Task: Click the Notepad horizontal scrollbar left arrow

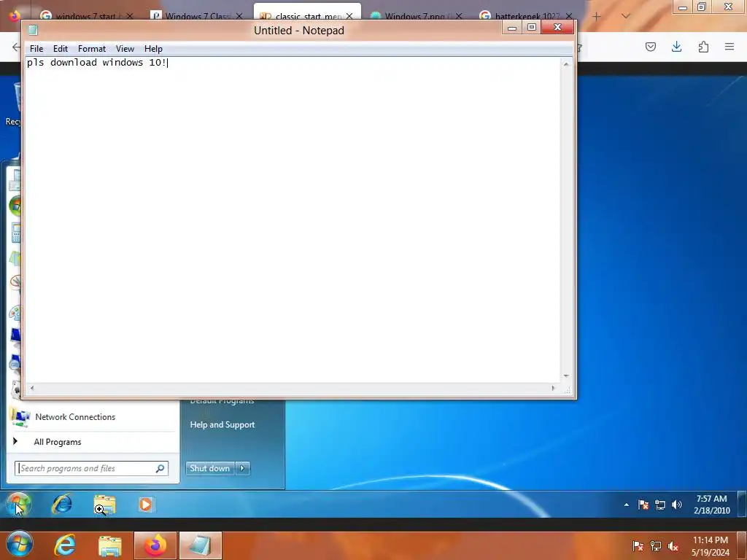Action: (32, 388)
